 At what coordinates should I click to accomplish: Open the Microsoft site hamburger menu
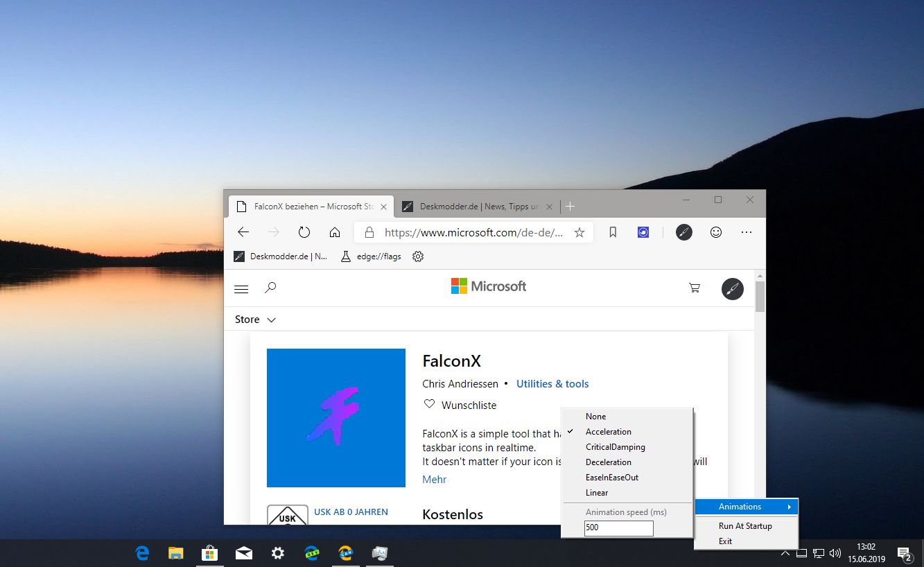point(241,289)
